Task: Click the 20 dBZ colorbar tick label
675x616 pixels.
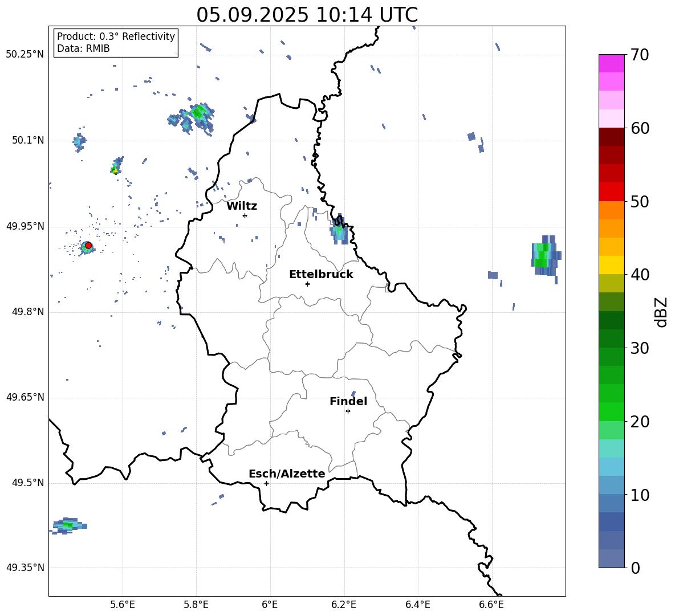Action: pyautogui.click(x=640, y=422)
